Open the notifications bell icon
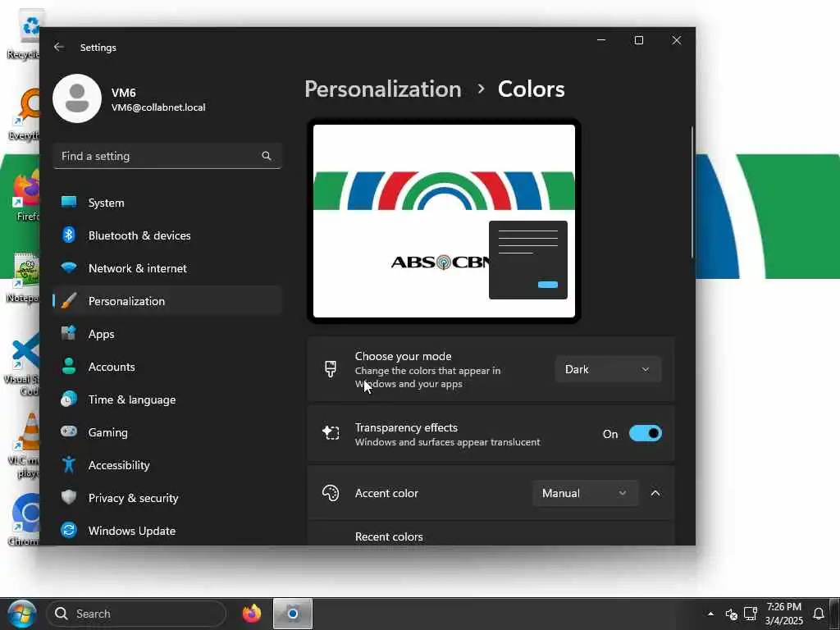840x630 pixels. pyautogui.click(x=819, y=614)
